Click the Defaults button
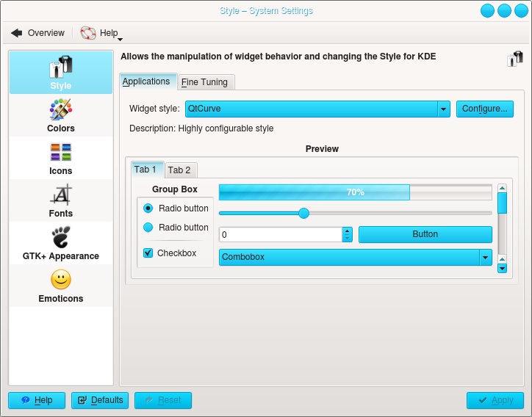 click(100, 400)
